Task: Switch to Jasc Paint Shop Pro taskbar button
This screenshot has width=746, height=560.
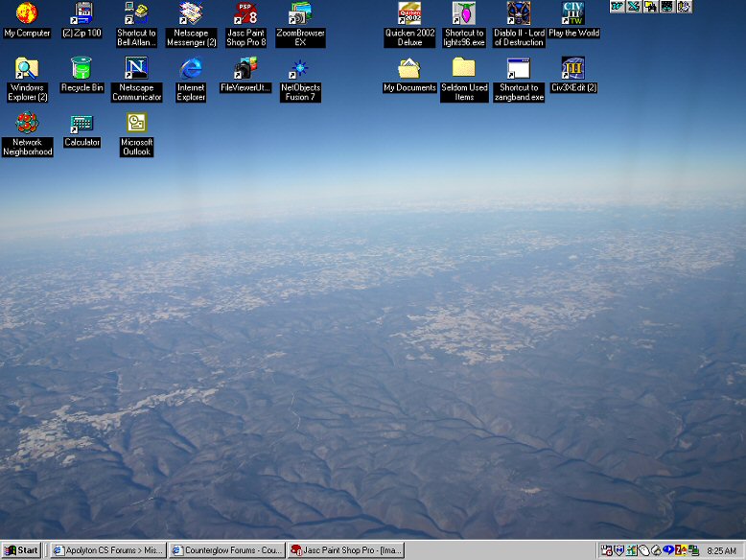Action: coord(346,550)
